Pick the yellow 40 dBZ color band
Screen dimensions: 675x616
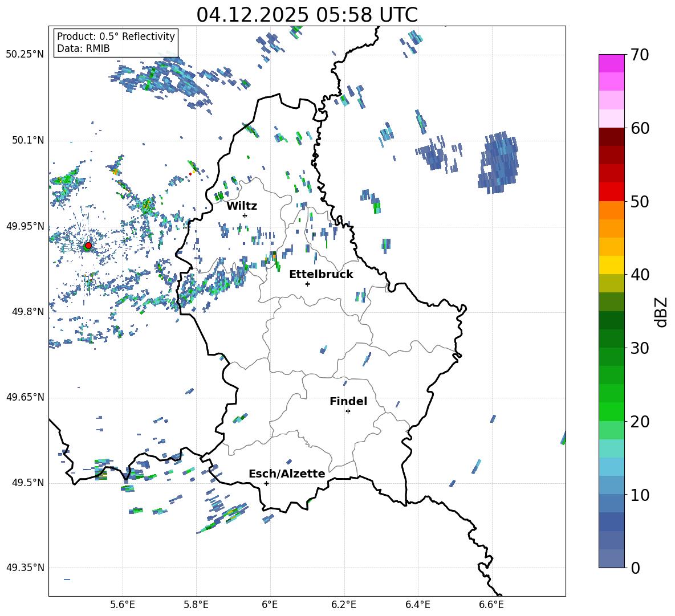pyautogui.click(x=611, y=265)
